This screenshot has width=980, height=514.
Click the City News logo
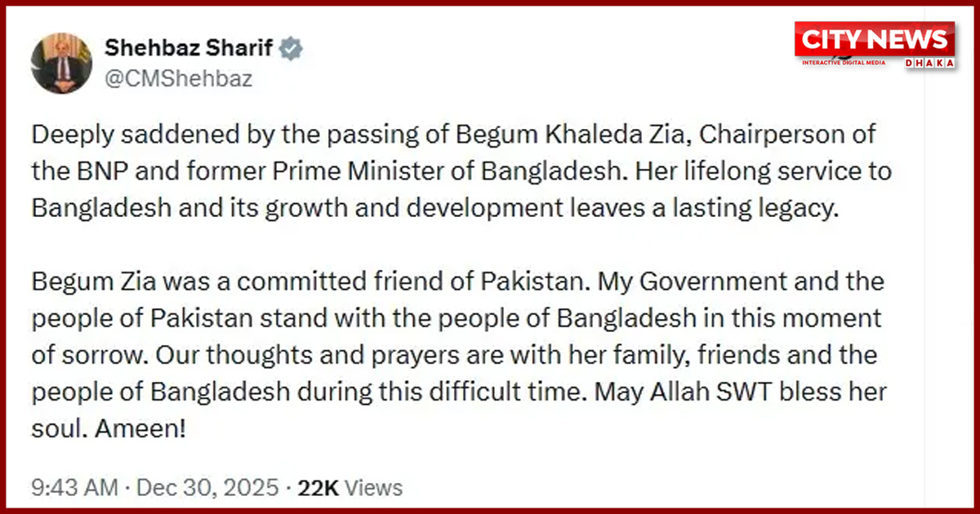874,39
